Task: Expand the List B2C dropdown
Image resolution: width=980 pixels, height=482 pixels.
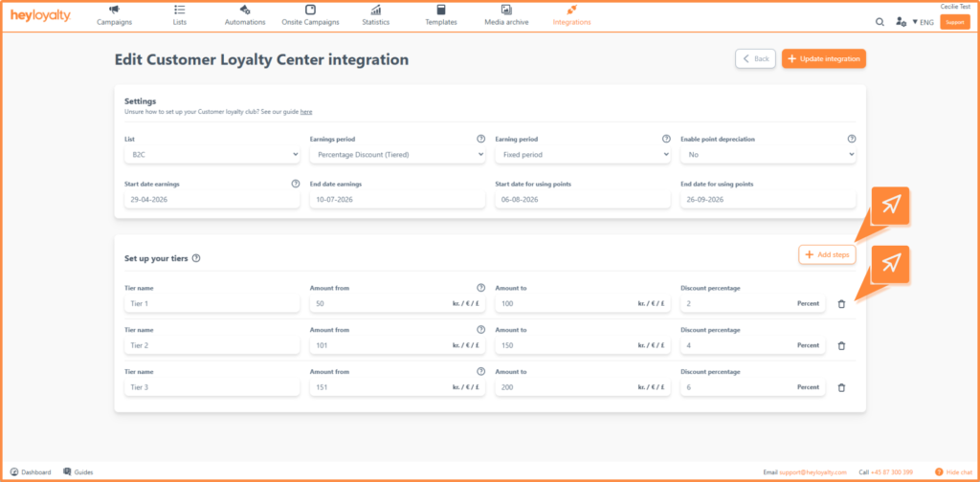Action: [x=212, y=154]
